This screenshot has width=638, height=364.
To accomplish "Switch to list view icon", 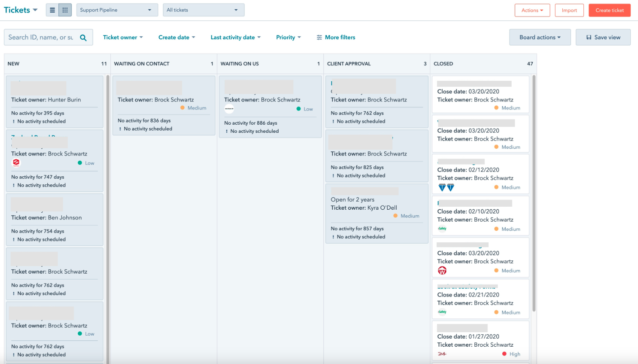I will coord(52,10).
